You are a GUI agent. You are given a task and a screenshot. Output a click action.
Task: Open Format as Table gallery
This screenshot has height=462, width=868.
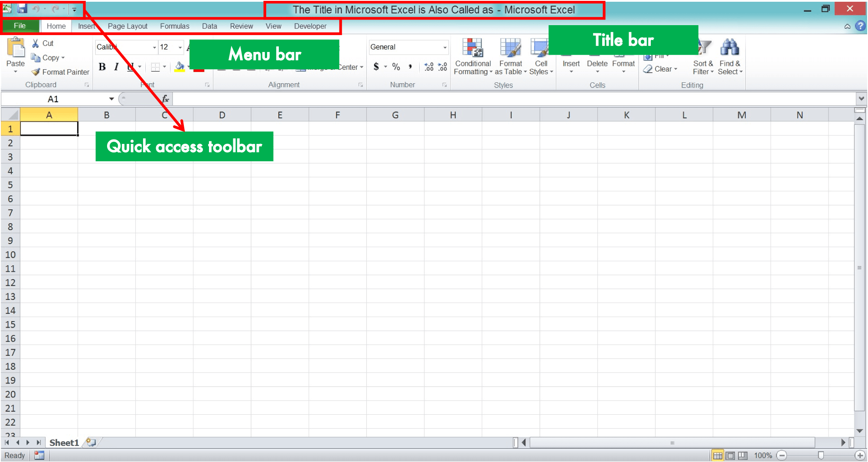coord(510,57)
